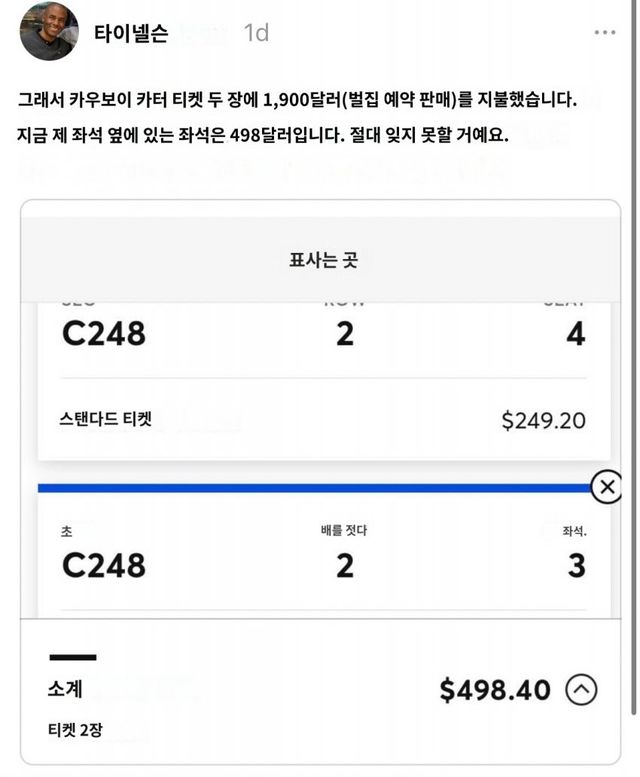Click section C248 on the seat 4 ticket
The image size is (640, 777).
coord(104,333)
